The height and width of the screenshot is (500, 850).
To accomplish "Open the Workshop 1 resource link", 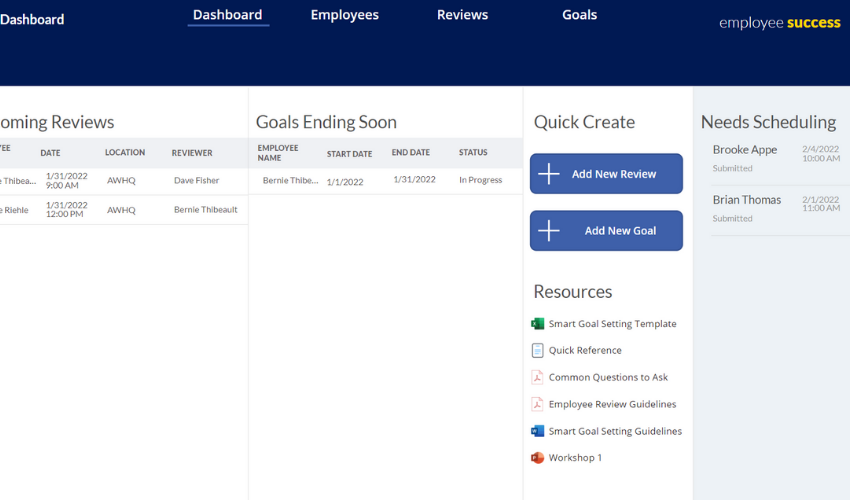I will pyautogui.click(x=575, y=458).
